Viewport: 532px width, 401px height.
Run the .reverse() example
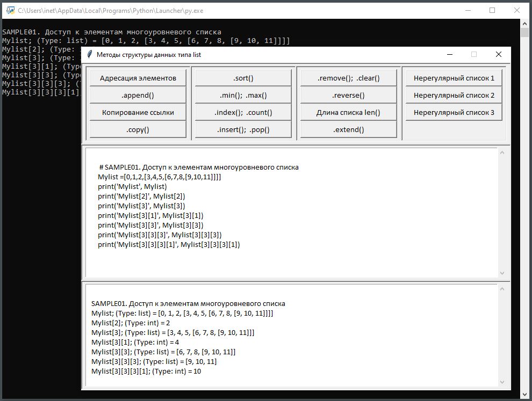(x=348, y=95)
